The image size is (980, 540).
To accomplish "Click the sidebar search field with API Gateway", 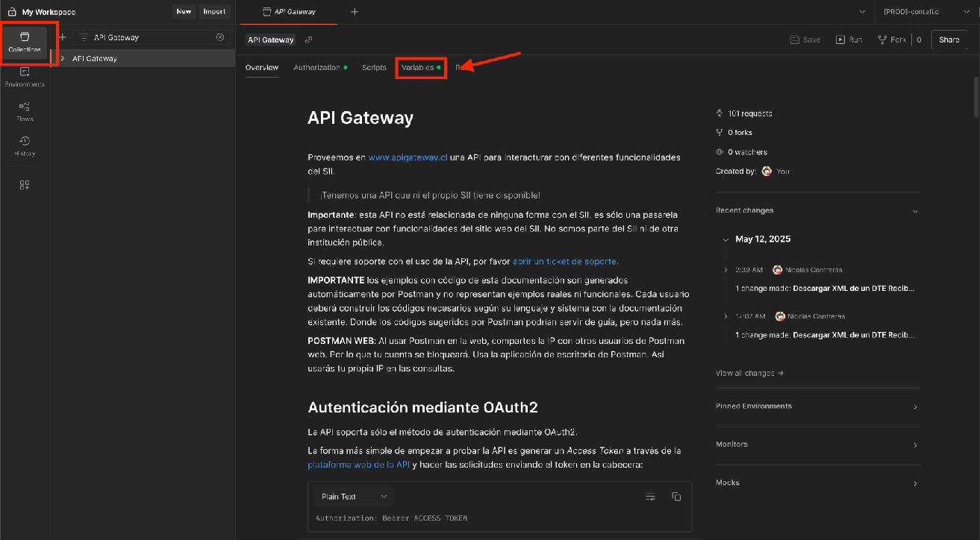I will tap(151, 37).
